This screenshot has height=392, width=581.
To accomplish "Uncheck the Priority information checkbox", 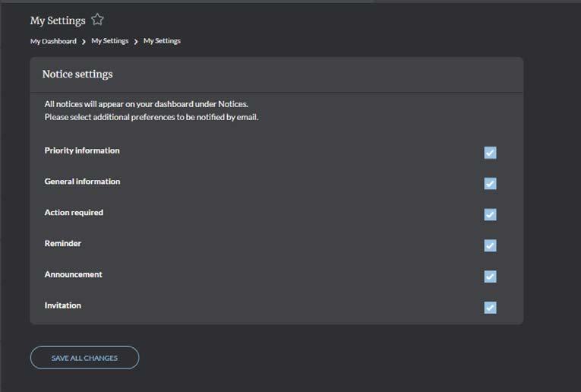I will pos(490,153).
